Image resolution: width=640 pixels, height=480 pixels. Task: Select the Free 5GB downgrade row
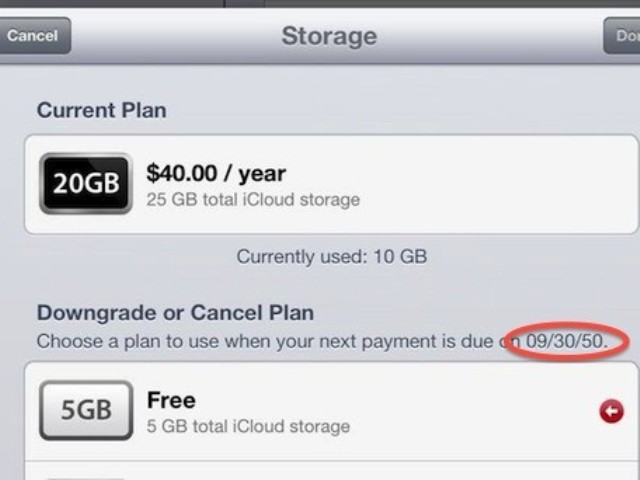pyautogui.click(x=331, y=411)
